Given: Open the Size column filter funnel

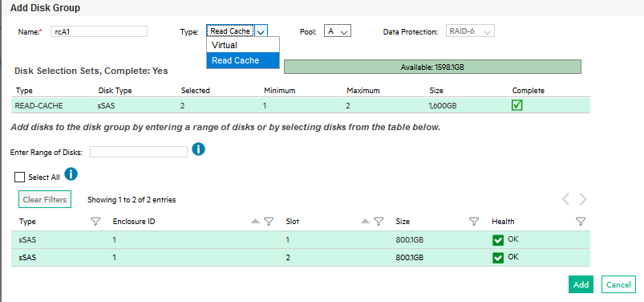Looking at the screenshot, I should tap(474, 222).
